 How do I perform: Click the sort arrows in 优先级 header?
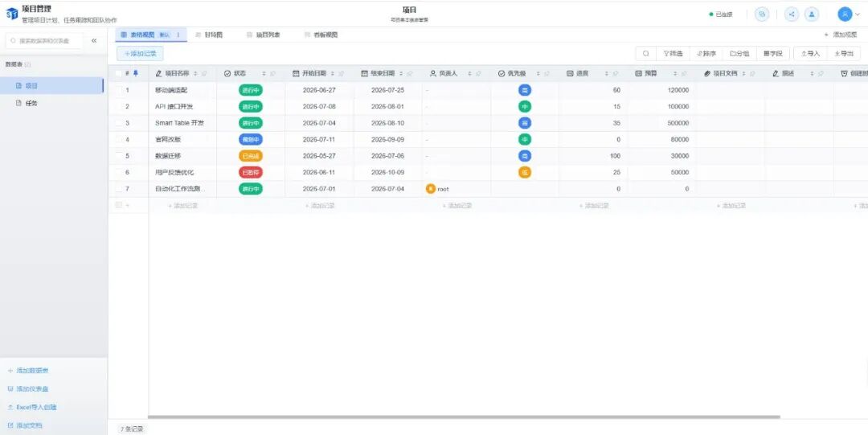(538, 74)
